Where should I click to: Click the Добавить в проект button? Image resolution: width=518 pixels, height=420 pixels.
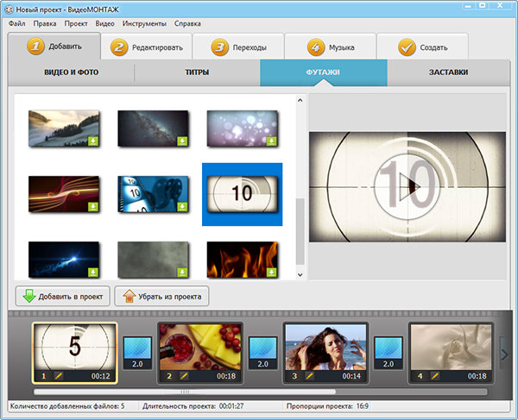tap(63, 297)
